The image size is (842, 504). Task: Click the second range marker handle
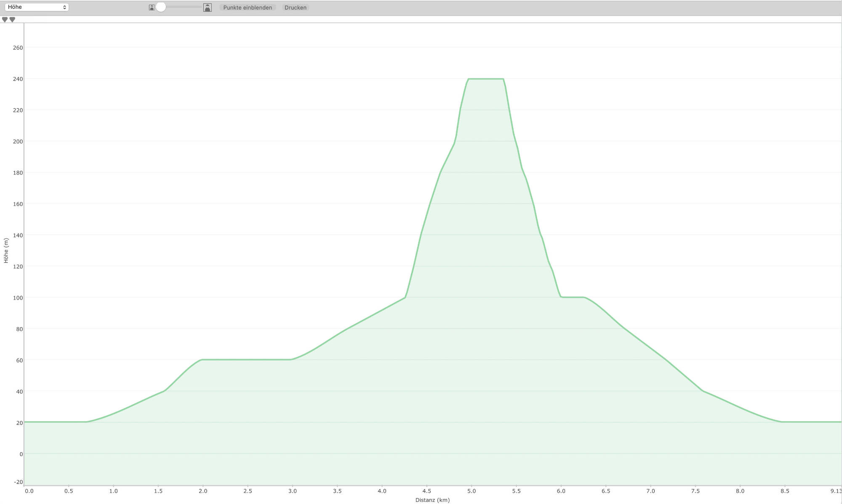pyautogui.click(x=12, y=20)
